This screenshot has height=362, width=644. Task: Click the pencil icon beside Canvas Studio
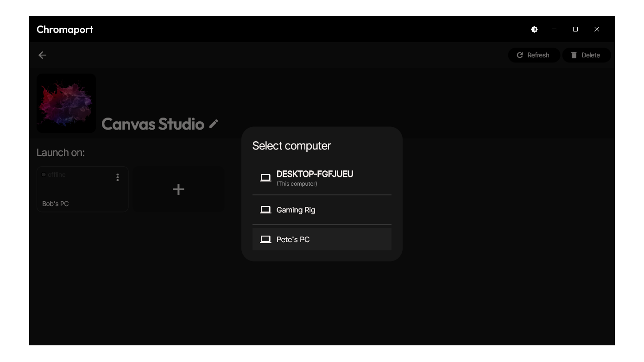[x=214, y=124]
